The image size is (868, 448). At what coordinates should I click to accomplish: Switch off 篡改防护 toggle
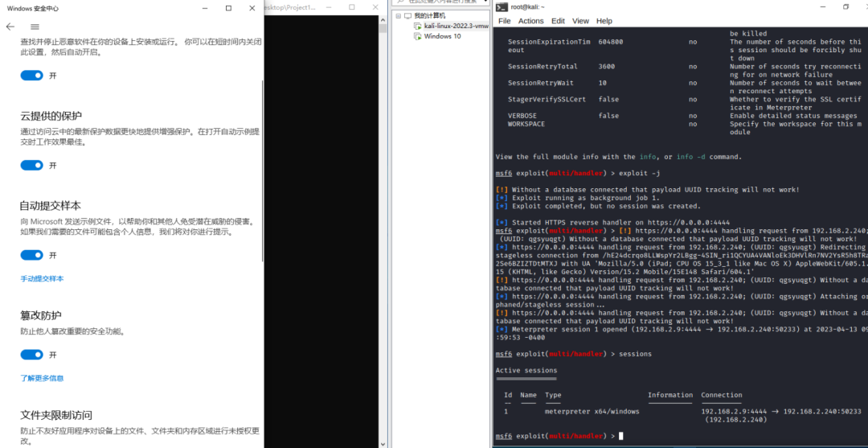coord(31,355)
